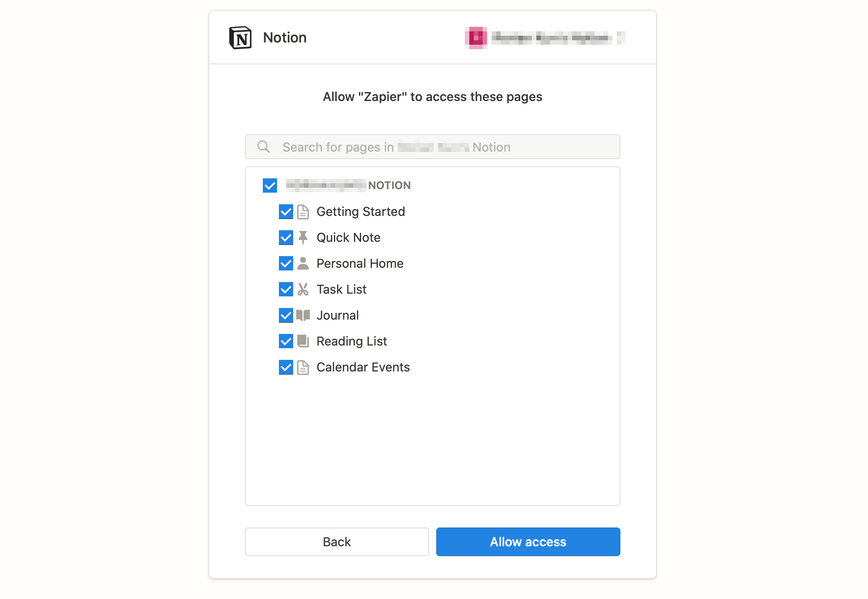Click the pink workspace avatar icon

(x=476, y=38)
